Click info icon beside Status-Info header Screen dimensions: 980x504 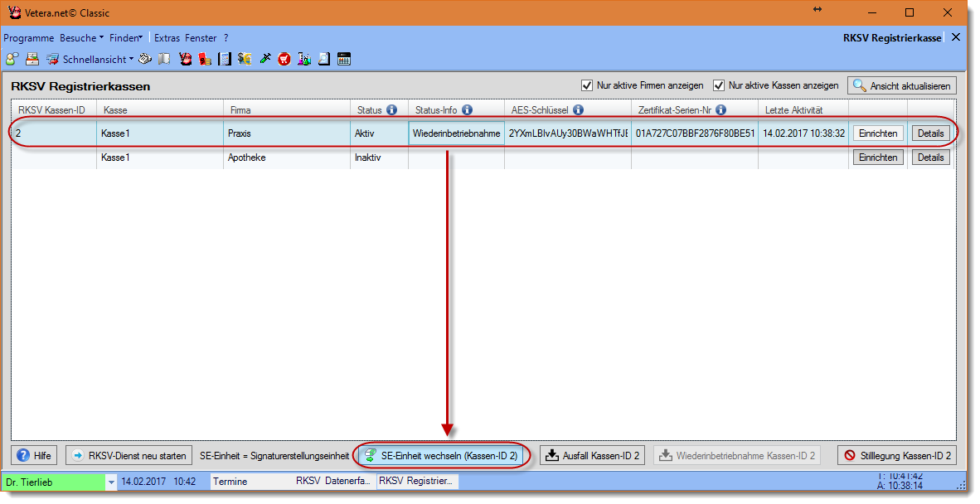[467, 109]
